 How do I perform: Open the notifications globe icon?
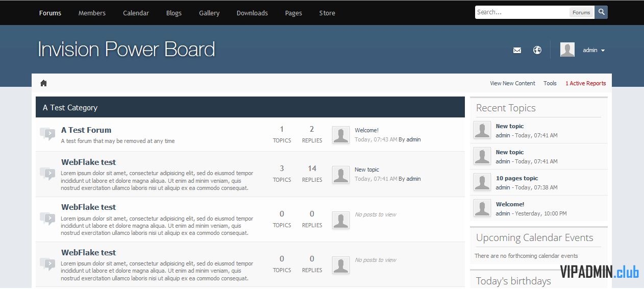coord(537,50)
